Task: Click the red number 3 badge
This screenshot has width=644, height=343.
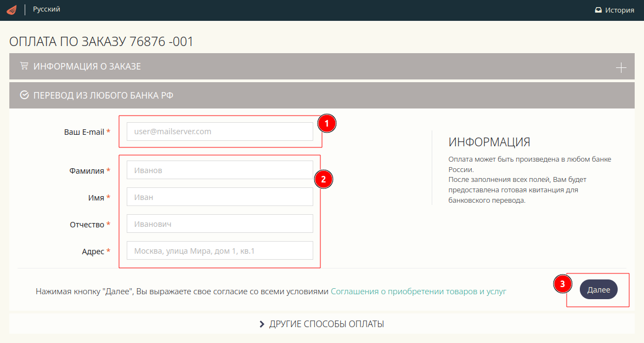Action: pos(562,284)
